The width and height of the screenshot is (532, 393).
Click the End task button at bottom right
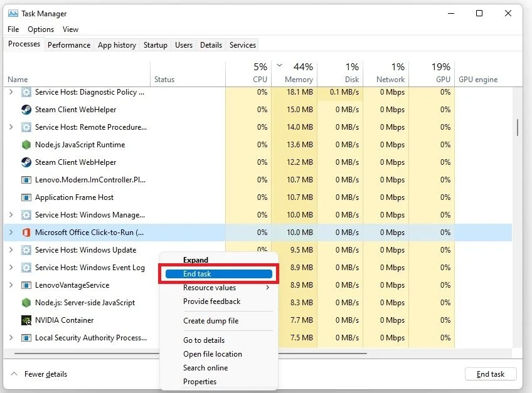[491, 374]
